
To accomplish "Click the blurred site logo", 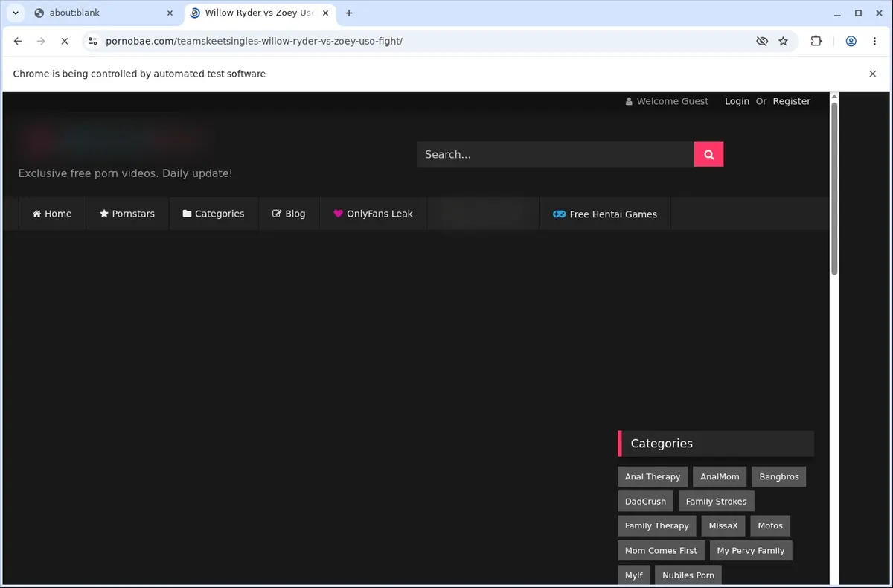I will (115, 138).
